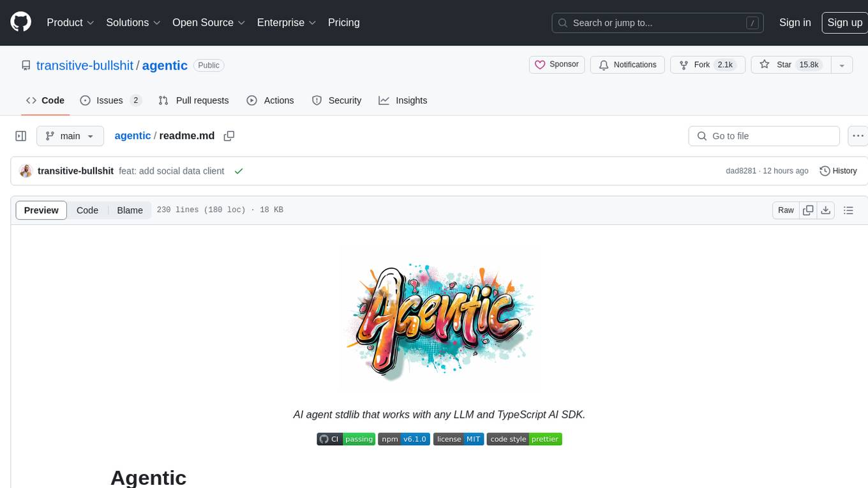The width and height of the screenshot is (868, 488).
Task: Open the star lists dropdown arrow
Action: 842,65
